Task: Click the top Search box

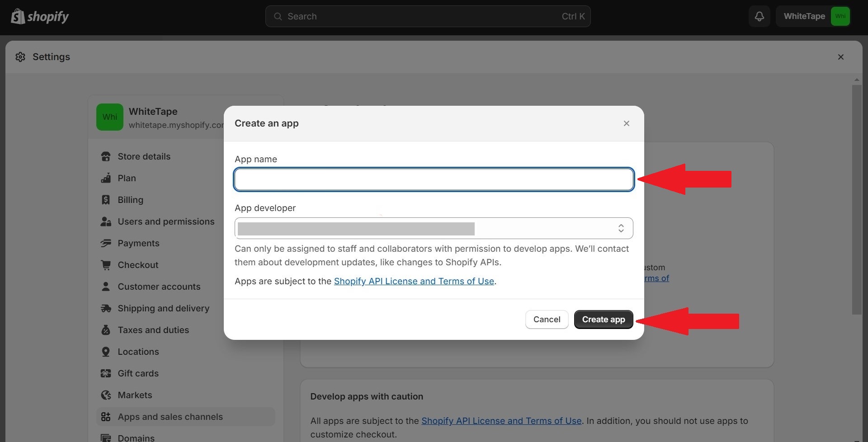Action: tap(428, 16)
